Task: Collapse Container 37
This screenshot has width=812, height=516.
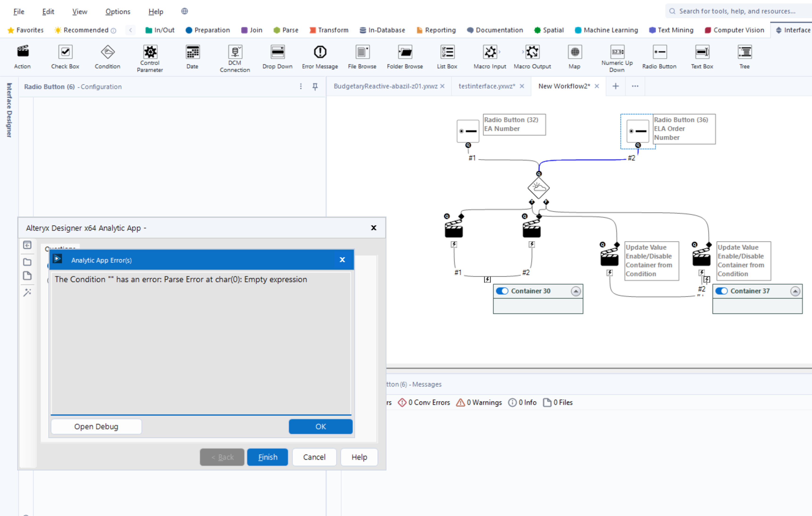Action: pyautogui.click(x=795, y=290)
